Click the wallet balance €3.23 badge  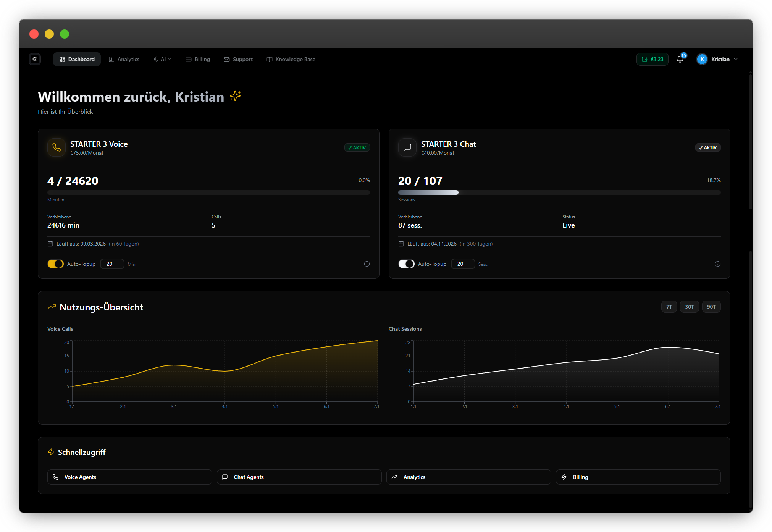point(652,59)
